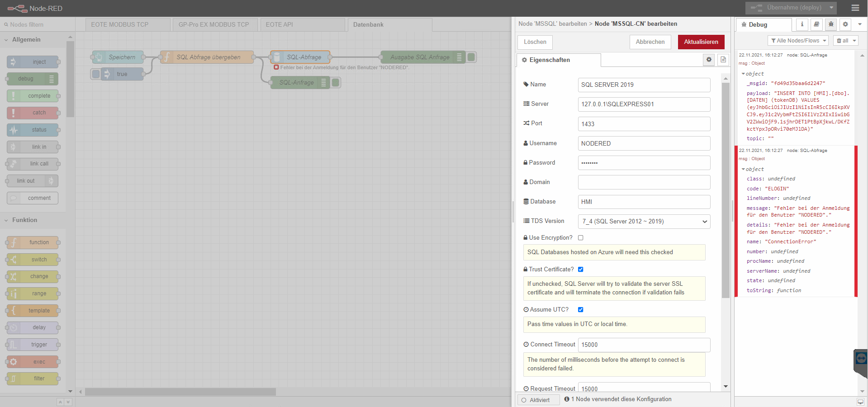Open the dropdown arrow beside clear all
This screenshot has height=407, width=868.
pyautogui.click(x=854, y=41)
